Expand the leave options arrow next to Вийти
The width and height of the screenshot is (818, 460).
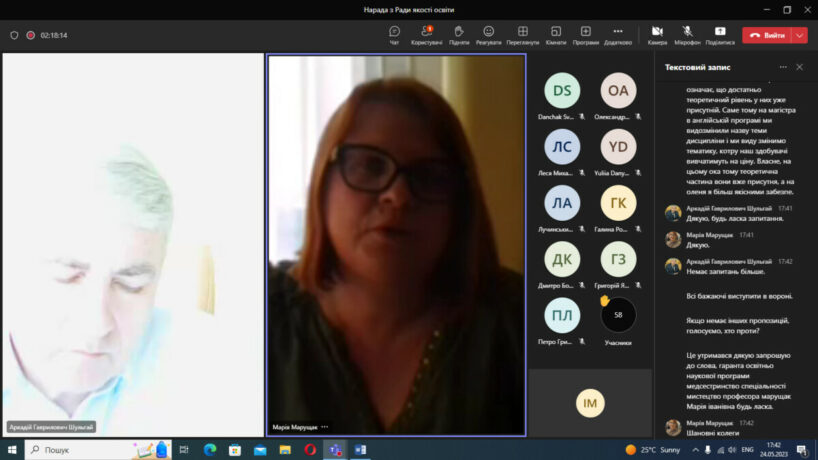[x=799, y=35]
